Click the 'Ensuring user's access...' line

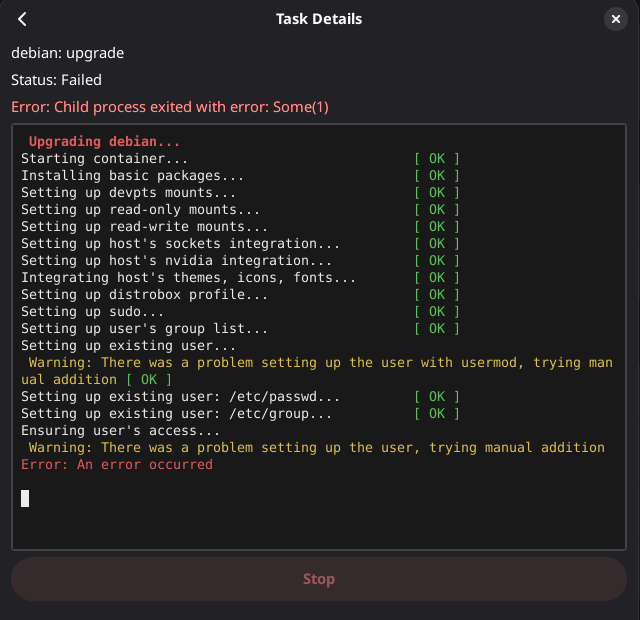pyautogui.click(x=120, y=431)
